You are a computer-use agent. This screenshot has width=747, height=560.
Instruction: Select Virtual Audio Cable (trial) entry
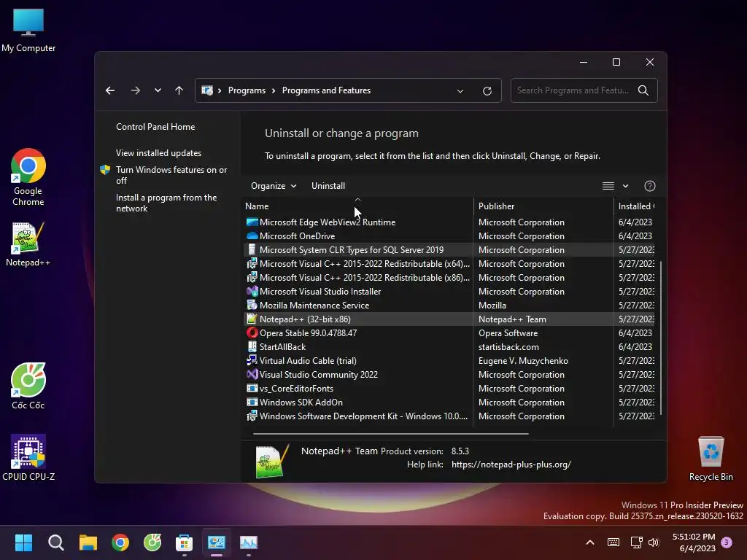(x=449, y=360)
